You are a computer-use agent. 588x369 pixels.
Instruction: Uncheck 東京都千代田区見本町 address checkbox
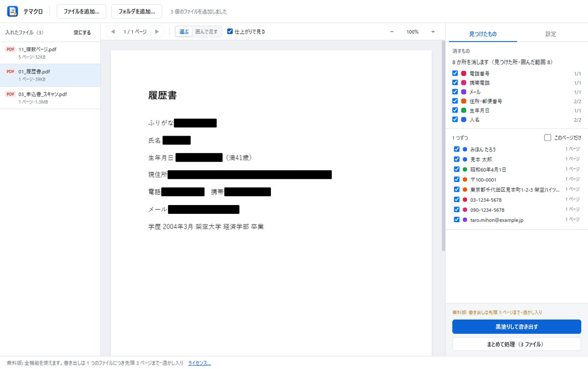click(457, 189)
